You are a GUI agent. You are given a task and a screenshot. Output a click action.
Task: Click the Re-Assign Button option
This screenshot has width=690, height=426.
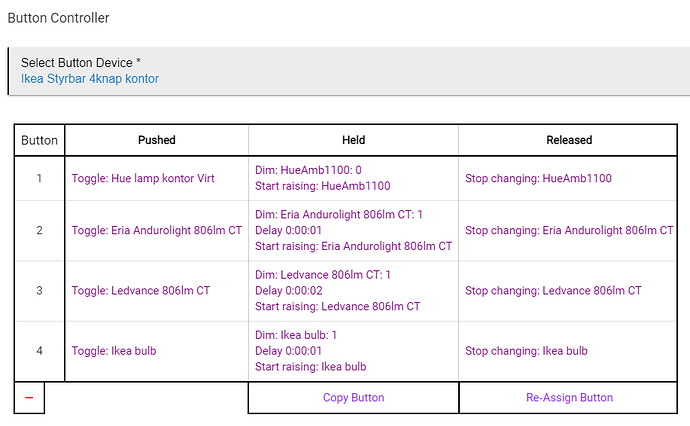tap(569, 397)
